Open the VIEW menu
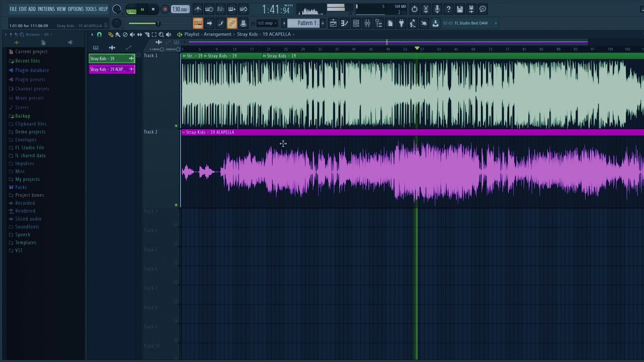The height and width of the screenshot is (362, 644). (x=61, y=9)
